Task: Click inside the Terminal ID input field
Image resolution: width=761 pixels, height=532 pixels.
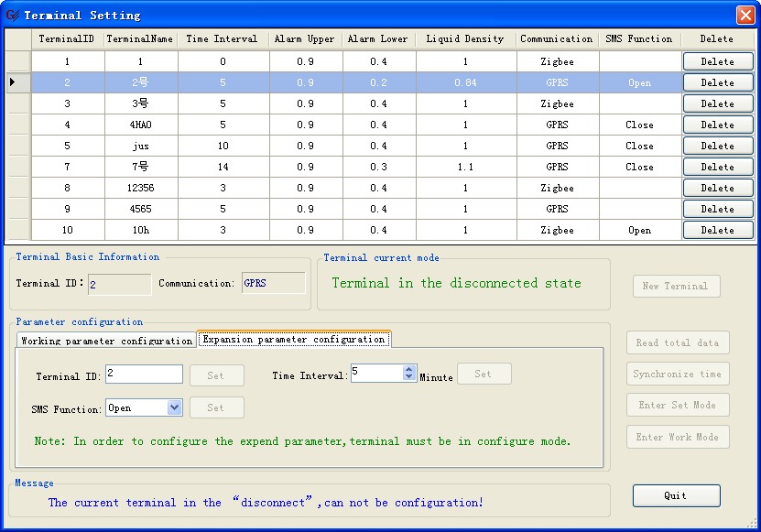Action: click(144, 375)
